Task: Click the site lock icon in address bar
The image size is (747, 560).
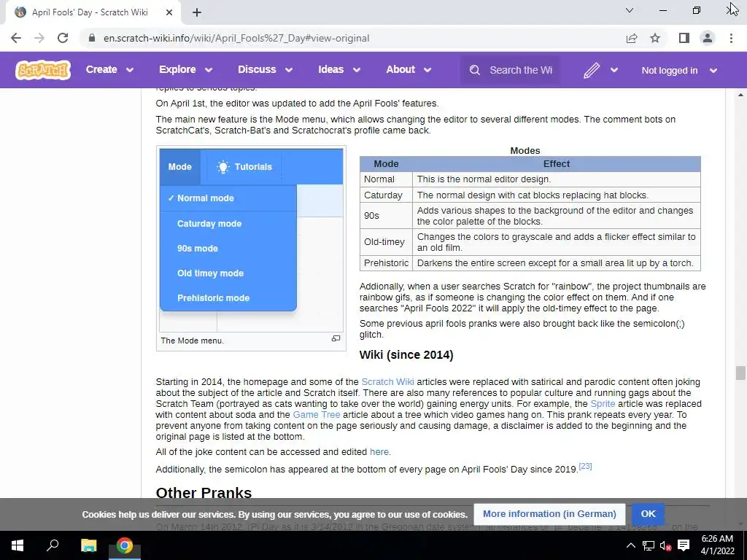Action: 92,38
